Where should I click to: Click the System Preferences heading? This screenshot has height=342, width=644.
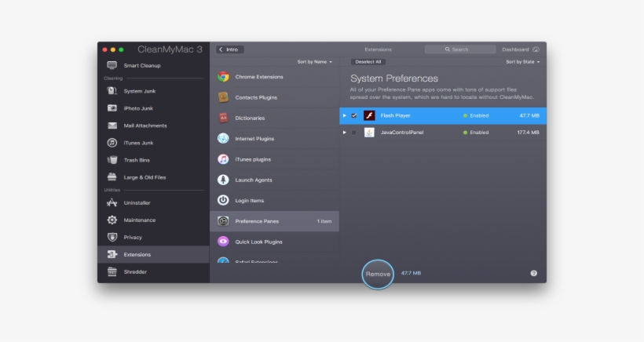pyautogui.click(x=394, y=78)
